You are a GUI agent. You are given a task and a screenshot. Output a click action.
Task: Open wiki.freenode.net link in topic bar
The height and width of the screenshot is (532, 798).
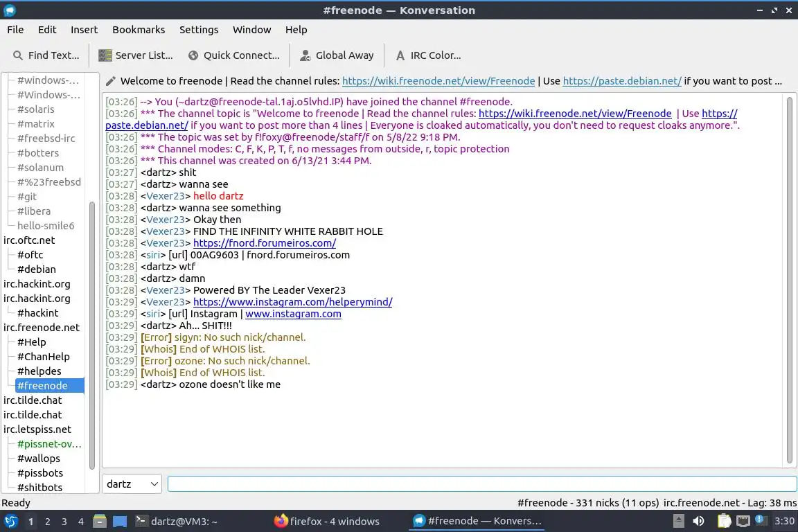(x=438, y=81)
